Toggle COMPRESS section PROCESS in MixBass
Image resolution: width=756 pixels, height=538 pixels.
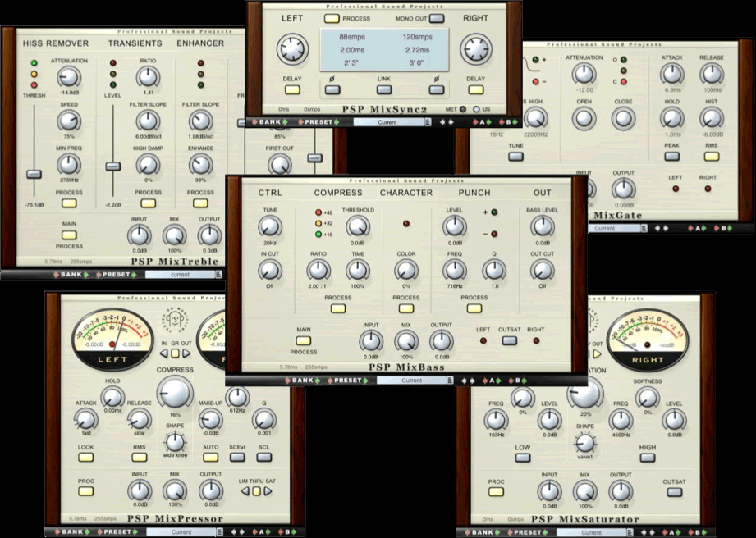(338, 308)
